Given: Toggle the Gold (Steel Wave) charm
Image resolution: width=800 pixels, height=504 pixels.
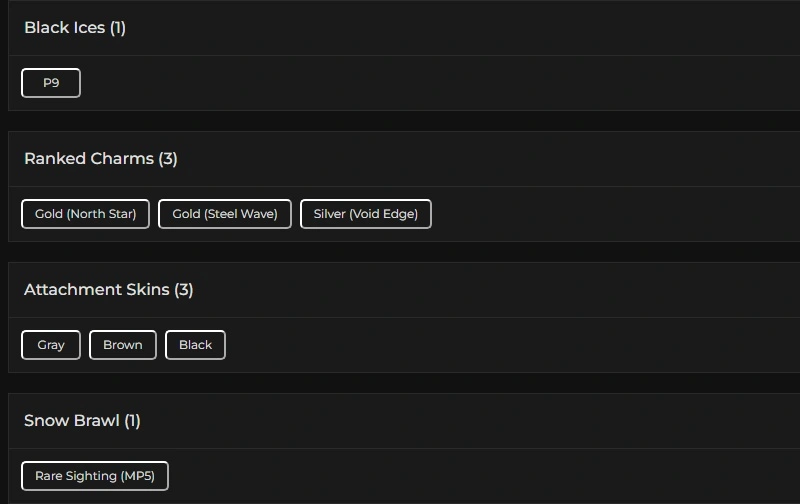Looking at the screenshot, I should (225, 214).
